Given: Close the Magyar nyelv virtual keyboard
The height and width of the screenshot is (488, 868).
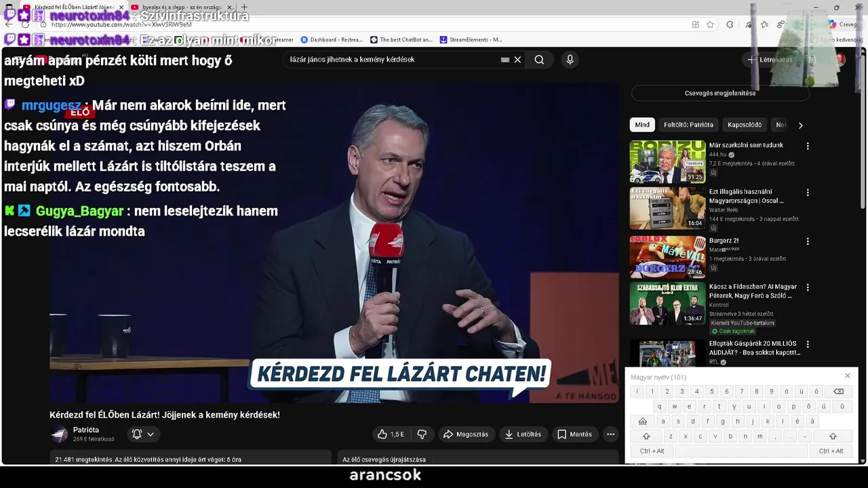Looking at the screenshot, I should [x=847, y=376].
